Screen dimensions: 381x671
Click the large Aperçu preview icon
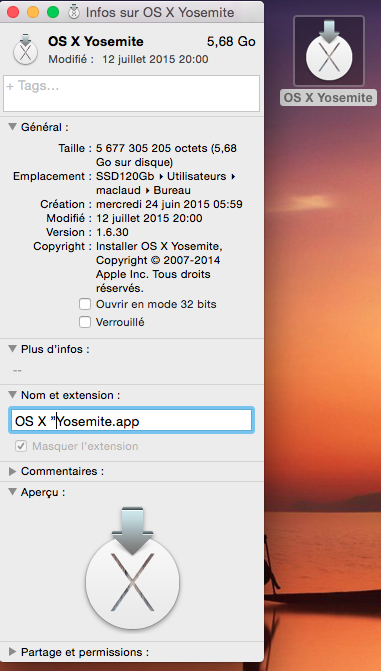(132, 568)
